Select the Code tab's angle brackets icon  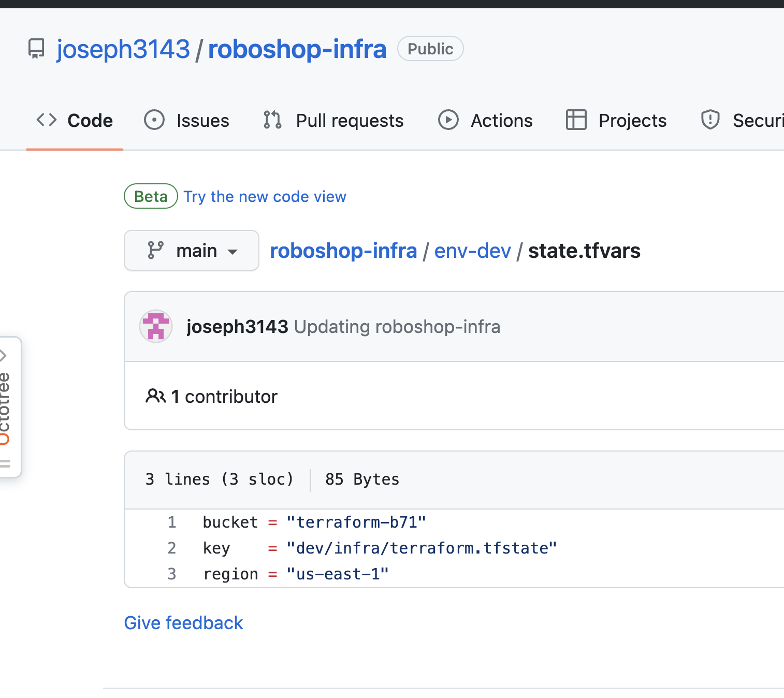point(47,120)
